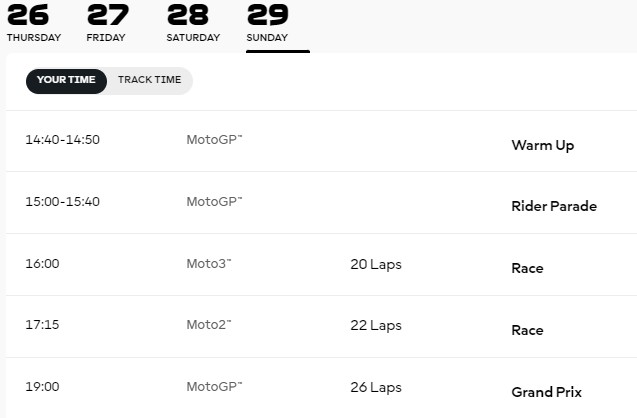Viewport: 637px width, 418px height.
Task: Select the Sunday 29 tab
Action: pos(268,23)
